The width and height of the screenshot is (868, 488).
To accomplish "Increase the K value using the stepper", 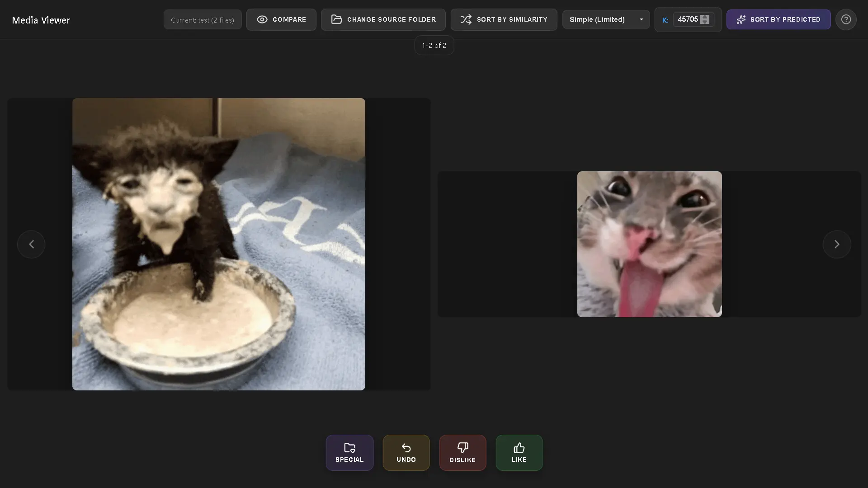I will click(704, 17).
